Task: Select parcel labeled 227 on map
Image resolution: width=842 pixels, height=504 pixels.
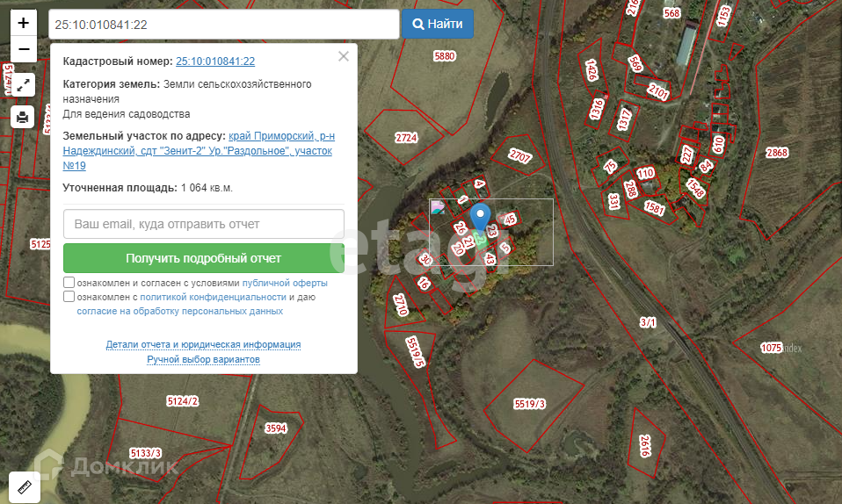Action: 686,155
